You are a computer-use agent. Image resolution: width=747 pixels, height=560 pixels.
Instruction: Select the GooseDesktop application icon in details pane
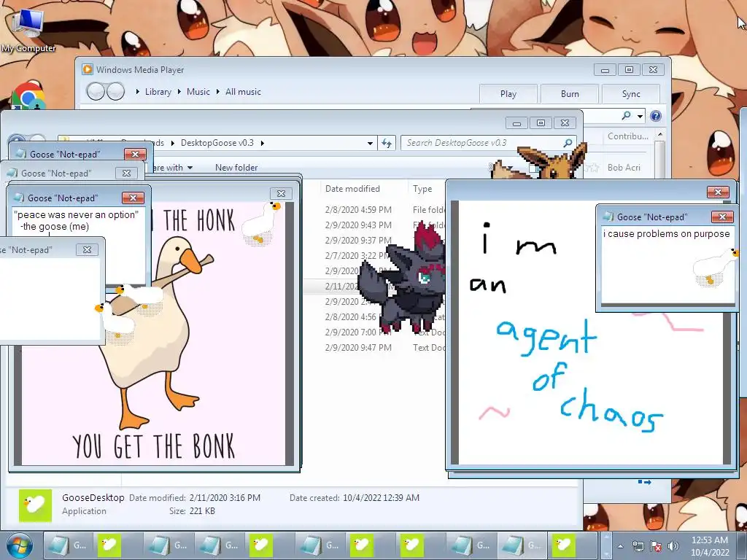tap(35, 505)
